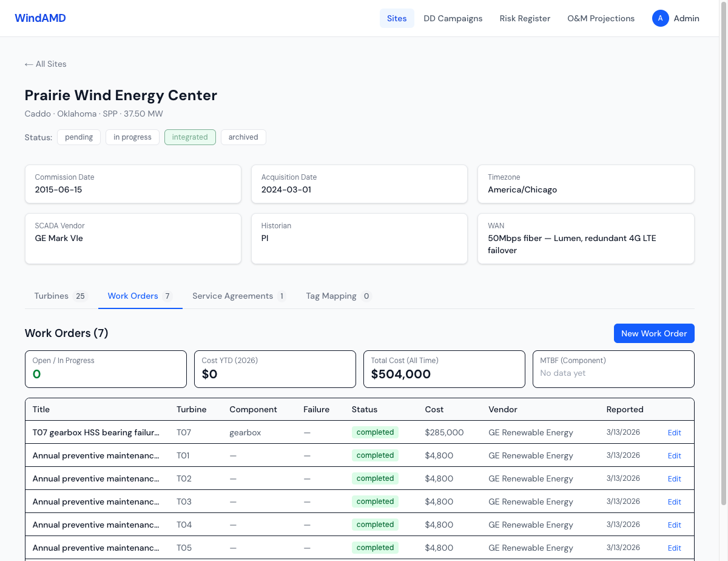The width and height of the screenshot is (728, 561).
Task: Click the WindAMD logo
Action: 40,18
